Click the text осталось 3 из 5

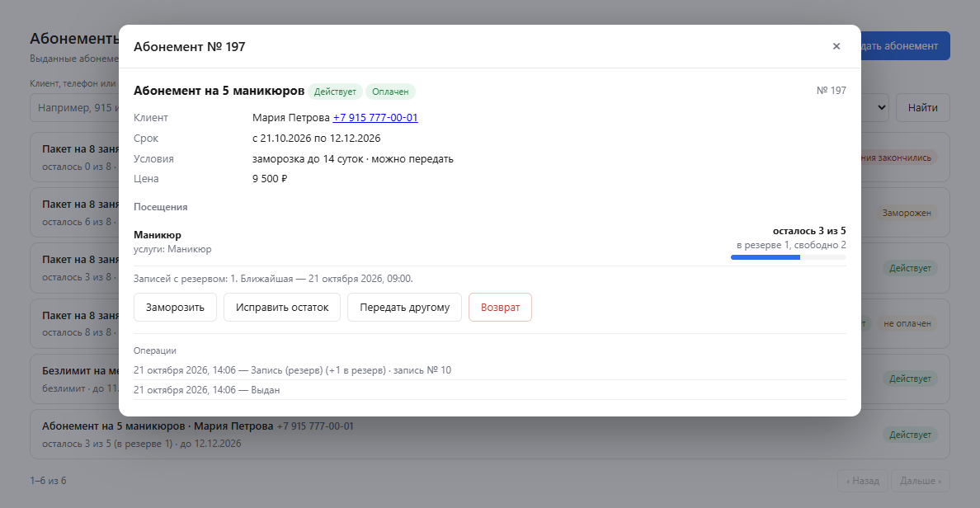click(808, 231)
